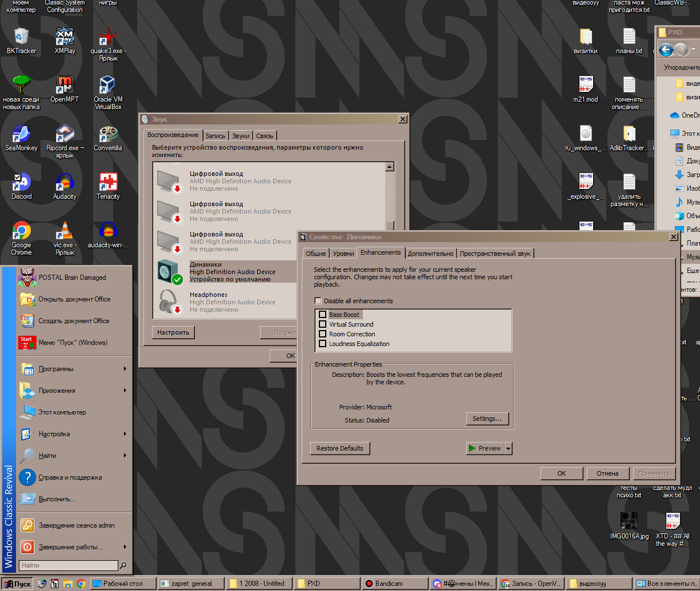Image resolution: width=700 pixels, height=591 pixels.
Task: Open the OpenMPT desktop shortcut
Action: pyautogui.click(x=65, y=86)
